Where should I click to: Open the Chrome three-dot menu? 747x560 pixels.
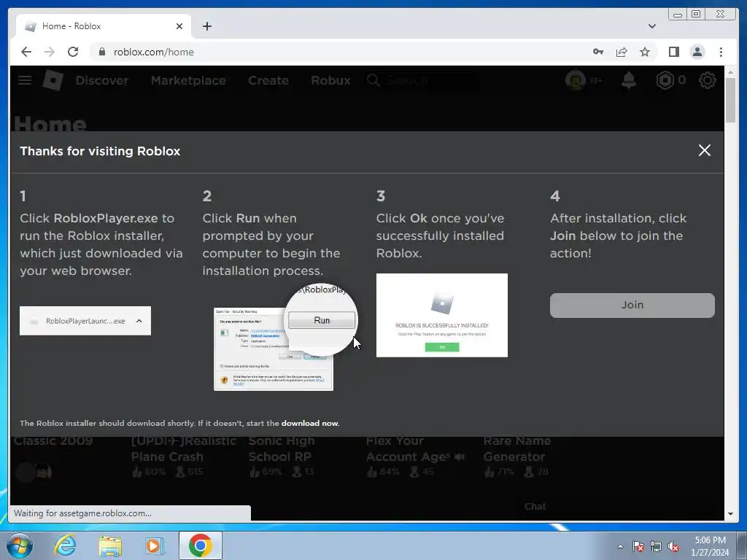click(721, 52)
